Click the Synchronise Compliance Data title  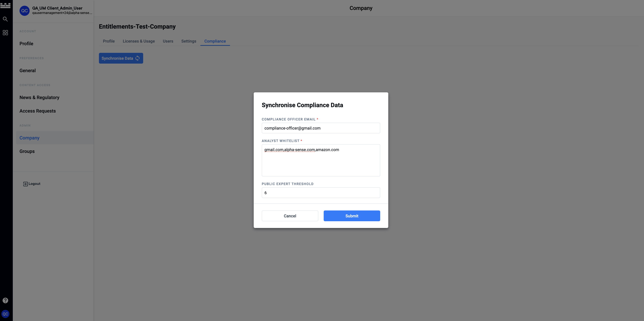(x=302, y=105)
